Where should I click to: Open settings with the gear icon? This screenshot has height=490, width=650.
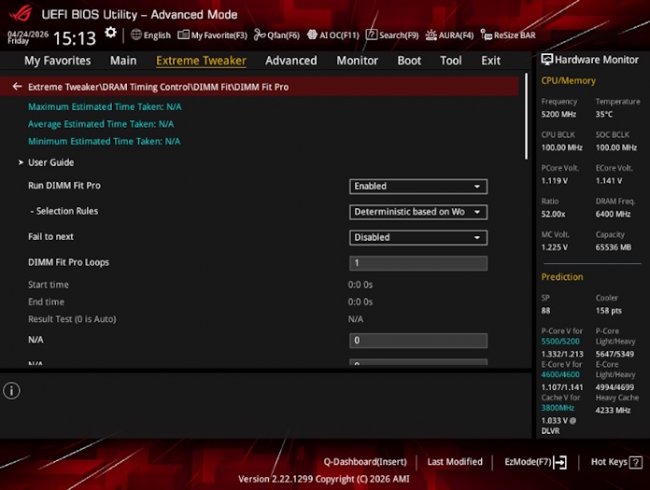coord(111,33)
